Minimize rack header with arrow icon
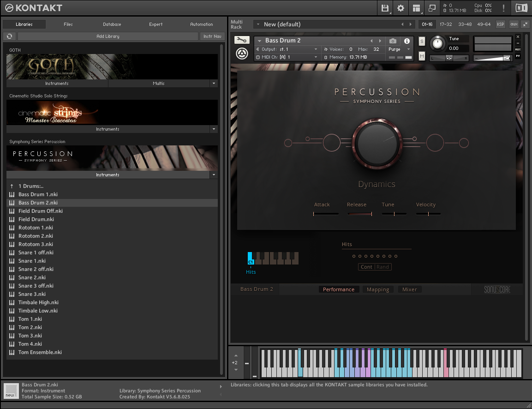 pyautogui.click(x=525, y=24)
